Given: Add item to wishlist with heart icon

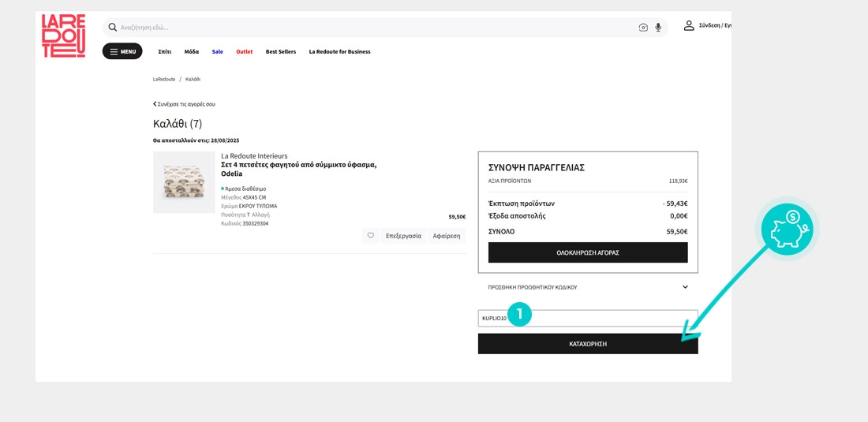Looking at the screenshot, I should click(x=371, y=236).
